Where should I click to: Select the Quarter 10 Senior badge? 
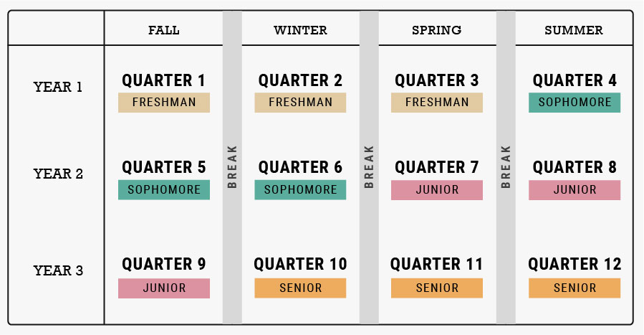300,288
